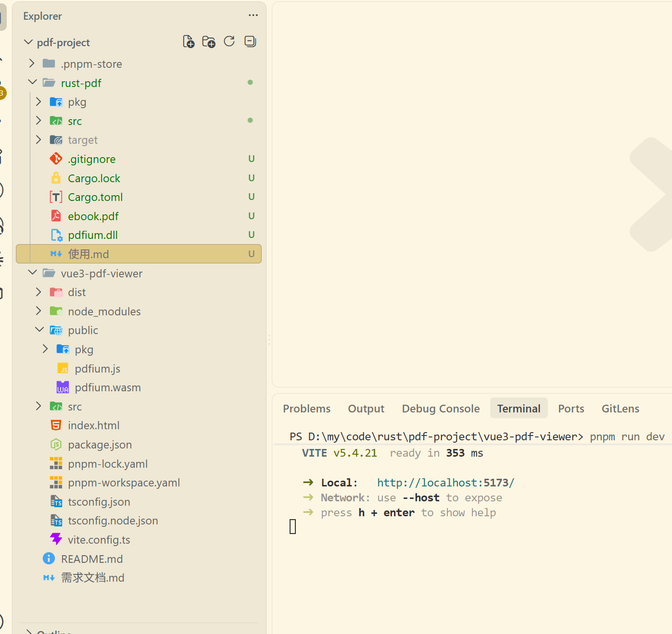Screen dimensions: 672x634
Task: Click the ebook.pdf PDF icon
Action: pyautogui.click(x=56, y=216)
